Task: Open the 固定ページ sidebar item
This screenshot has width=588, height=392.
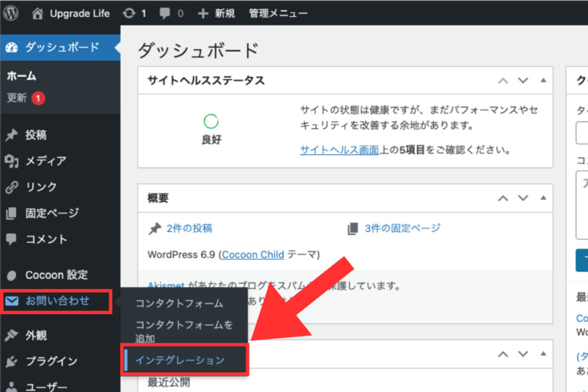Action: tap(52, 213)
